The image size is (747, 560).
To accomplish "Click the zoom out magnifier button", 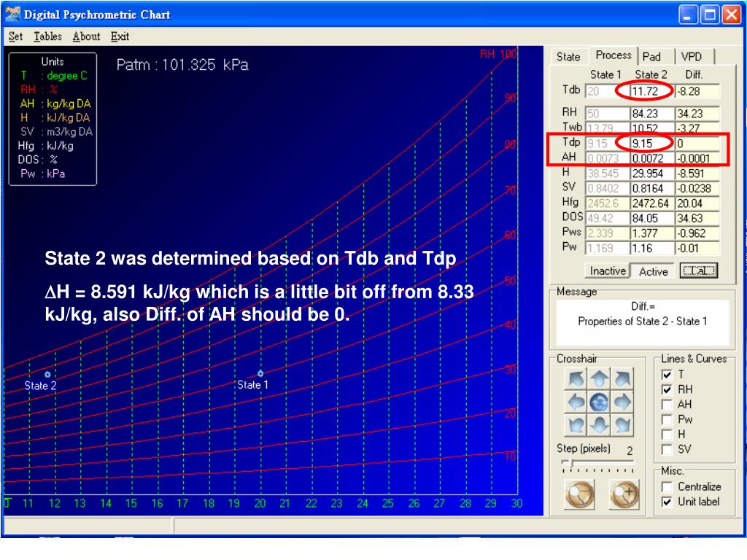I will 580,494.
